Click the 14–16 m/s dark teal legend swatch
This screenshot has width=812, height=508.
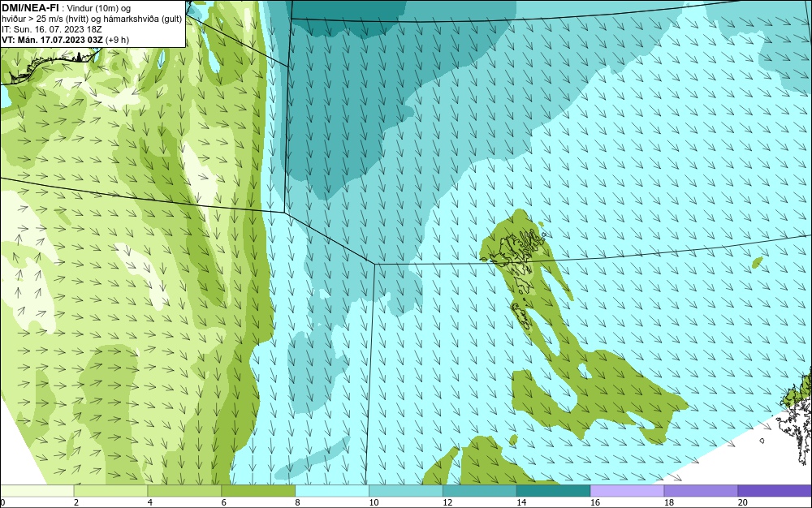[554, 490]
